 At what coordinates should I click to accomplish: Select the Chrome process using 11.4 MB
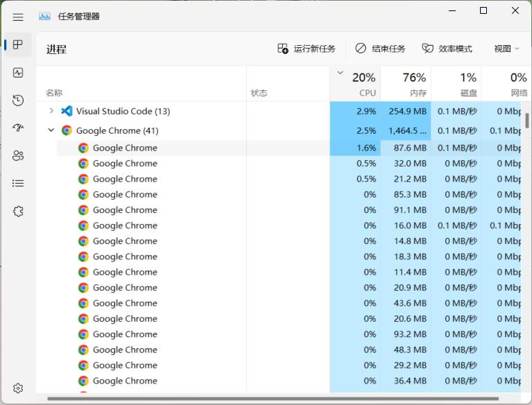(289, 273)
